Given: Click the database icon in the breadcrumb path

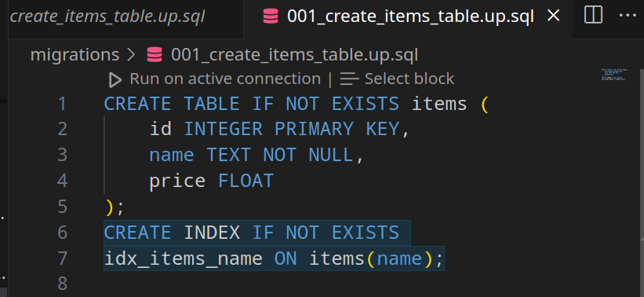Looking at the screenshot, I should (155, 55).
